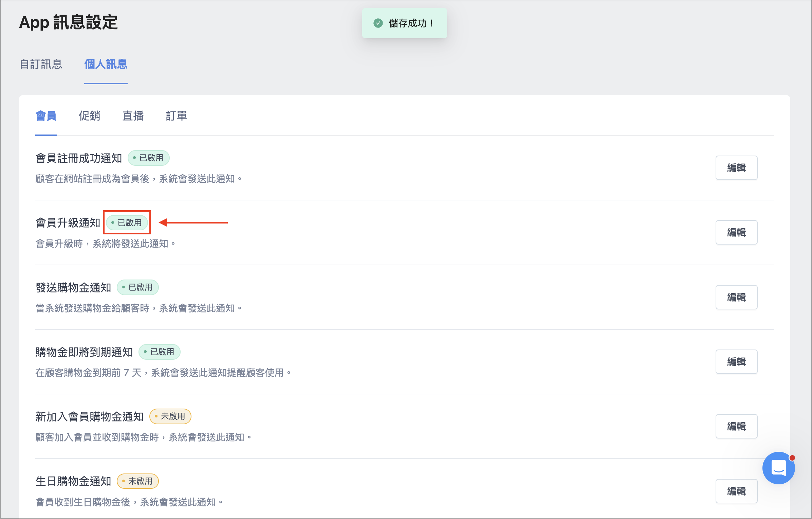Switch to the 直播 sub-tab
812x519 pixels.
[133, 116]
